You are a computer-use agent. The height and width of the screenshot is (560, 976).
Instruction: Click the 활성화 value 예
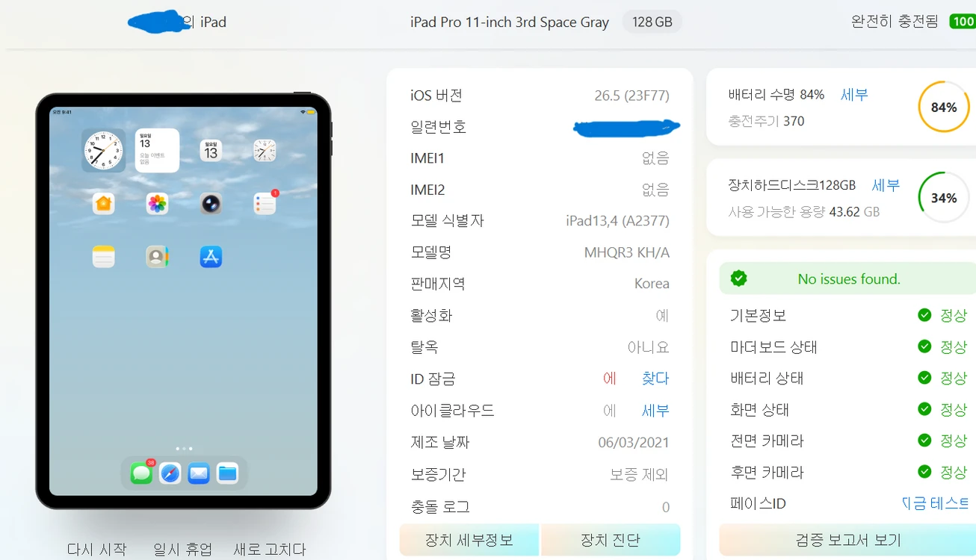tap(662, 316)
